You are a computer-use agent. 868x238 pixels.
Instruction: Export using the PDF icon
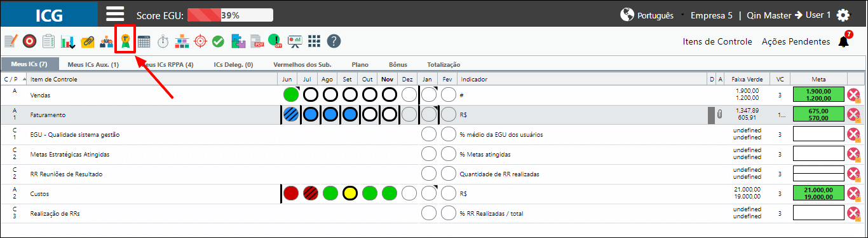click(257, 41)
